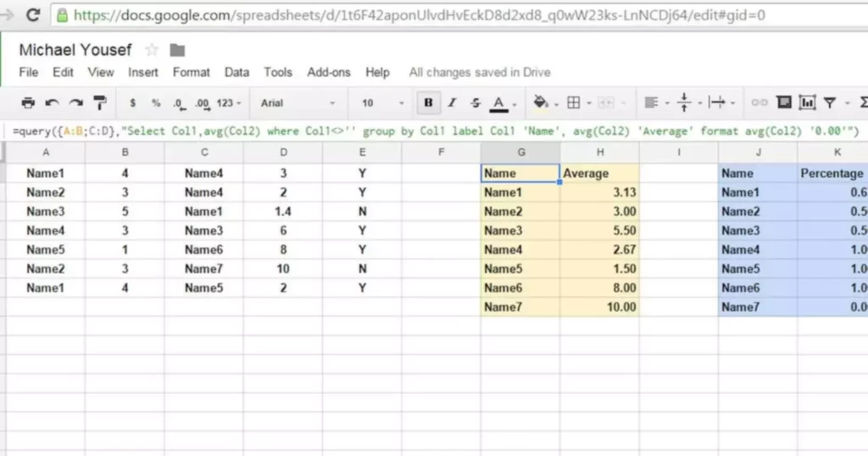Toggle Italic formatting
The image size is (868, 456).
pos(452,103)
